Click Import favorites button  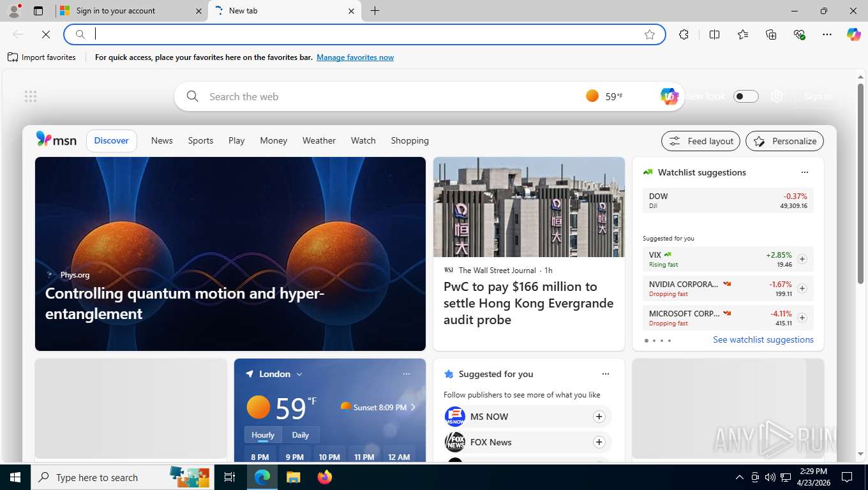coord(42,57)
